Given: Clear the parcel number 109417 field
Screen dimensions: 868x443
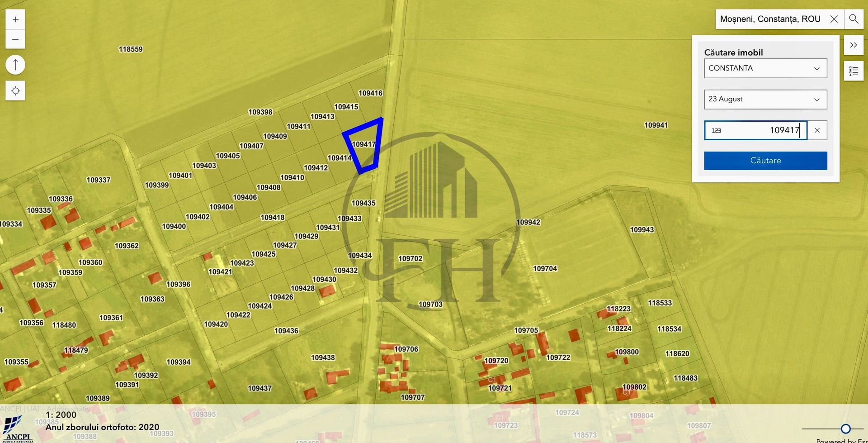Looking at the screenshot, I should click(x=817, y=130).
